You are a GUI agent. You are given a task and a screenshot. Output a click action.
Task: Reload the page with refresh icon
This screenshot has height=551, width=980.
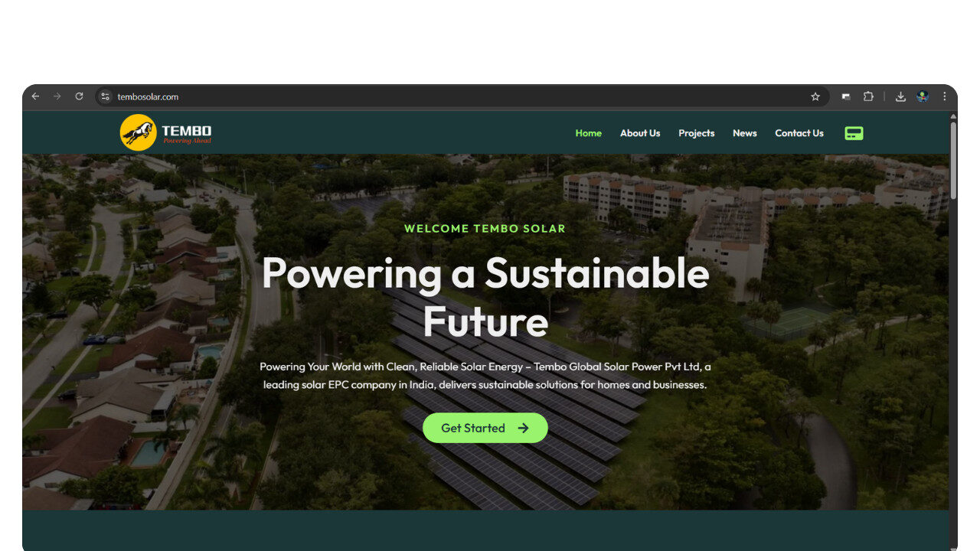click(79, 96)
